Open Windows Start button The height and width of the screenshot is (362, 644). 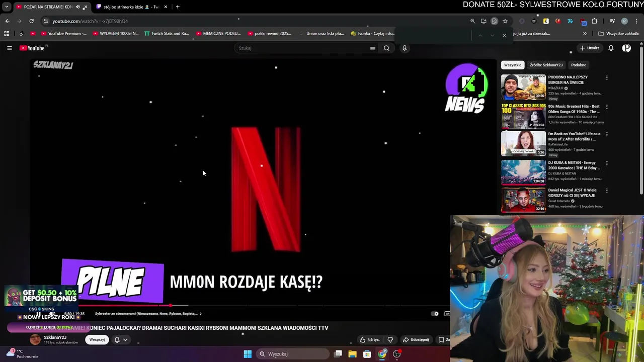click(248, 354)
